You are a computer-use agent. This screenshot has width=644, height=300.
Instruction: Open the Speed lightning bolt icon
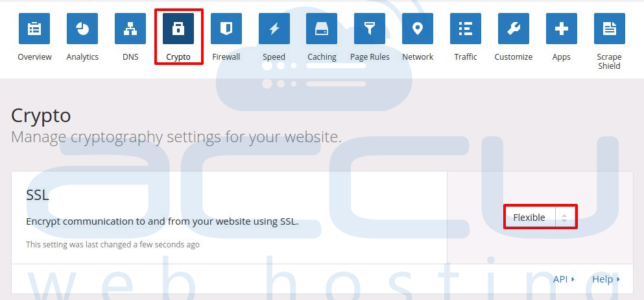pos(274,29)
